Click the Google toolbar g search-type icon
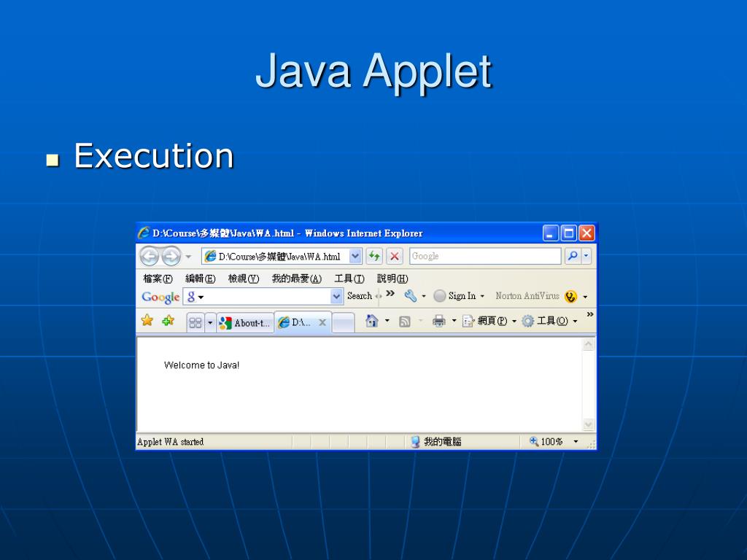Image resolution: width=747 pixels, height=560 pixels. pos(192,297)
